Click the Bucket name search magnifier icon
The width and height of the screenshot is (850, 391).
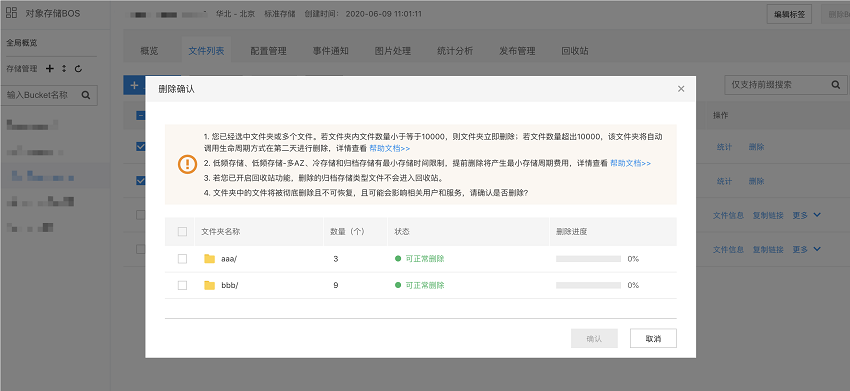(86, 95)
